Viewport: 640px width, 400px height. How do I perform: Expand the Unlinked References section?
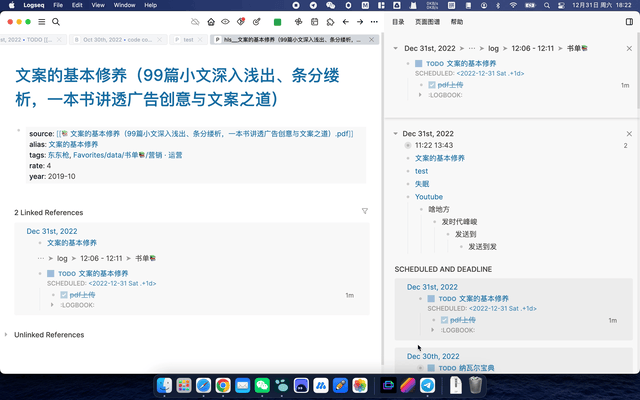pos(6,335)
